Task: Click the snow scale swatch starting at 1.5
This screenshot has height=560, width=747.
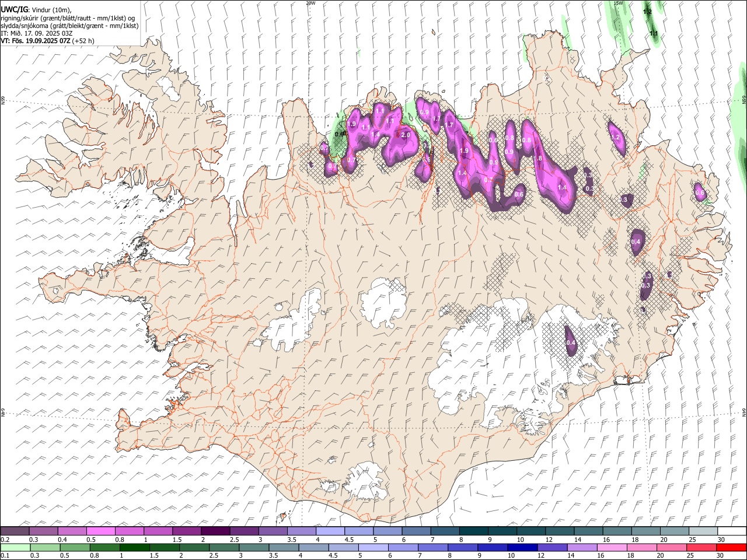Action: coord(187,531)
